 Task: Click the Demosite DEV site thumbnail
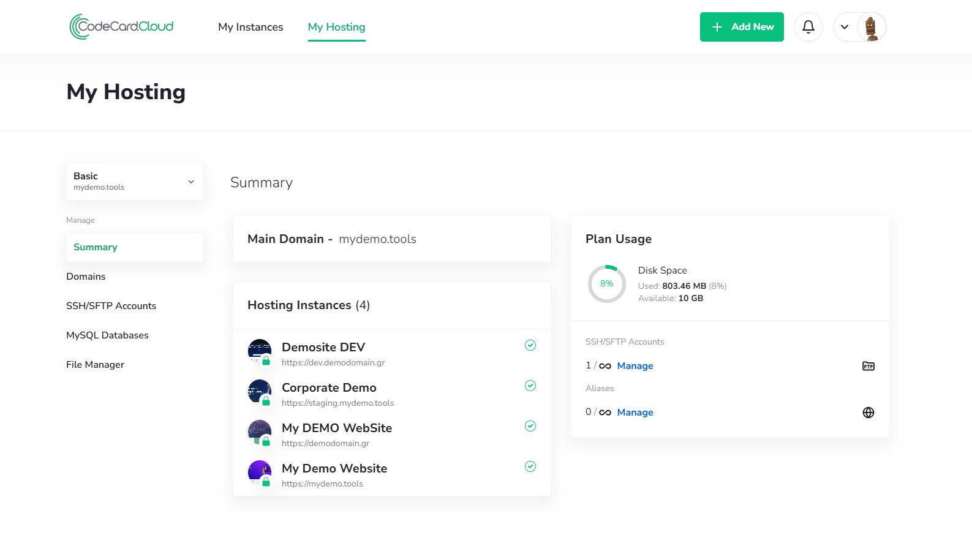pyautogui.click(x=260, y=351)
